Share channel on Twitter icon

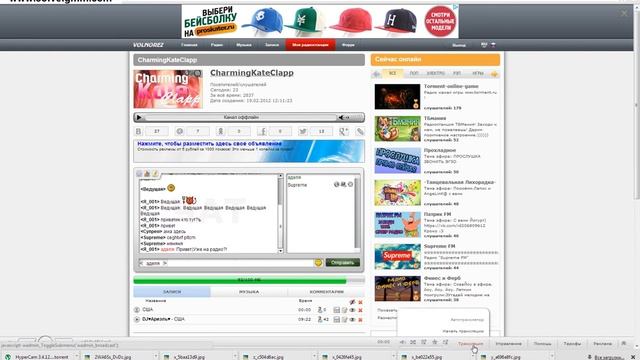click(302, 131)
